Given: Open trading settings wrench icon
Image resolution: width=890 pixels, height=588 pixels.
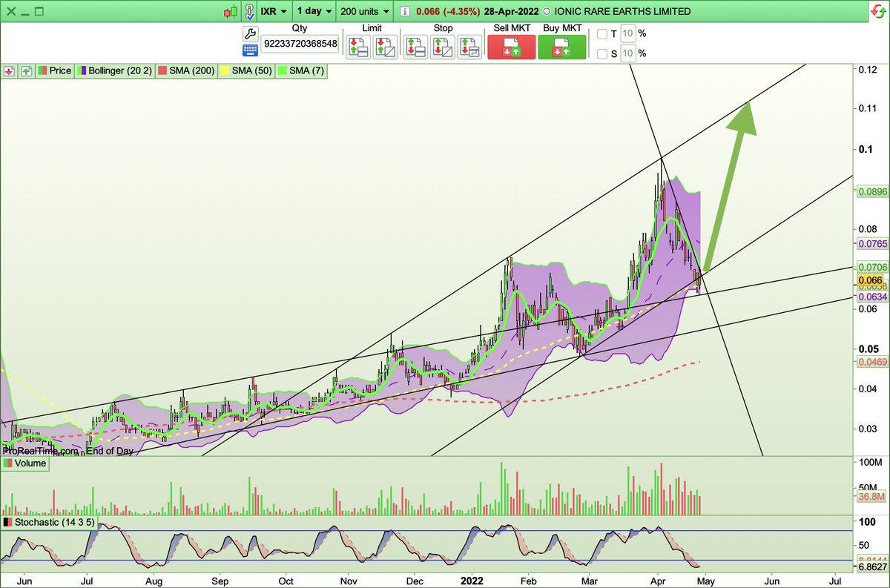Looking at the screenshot, I should point(249,33).
